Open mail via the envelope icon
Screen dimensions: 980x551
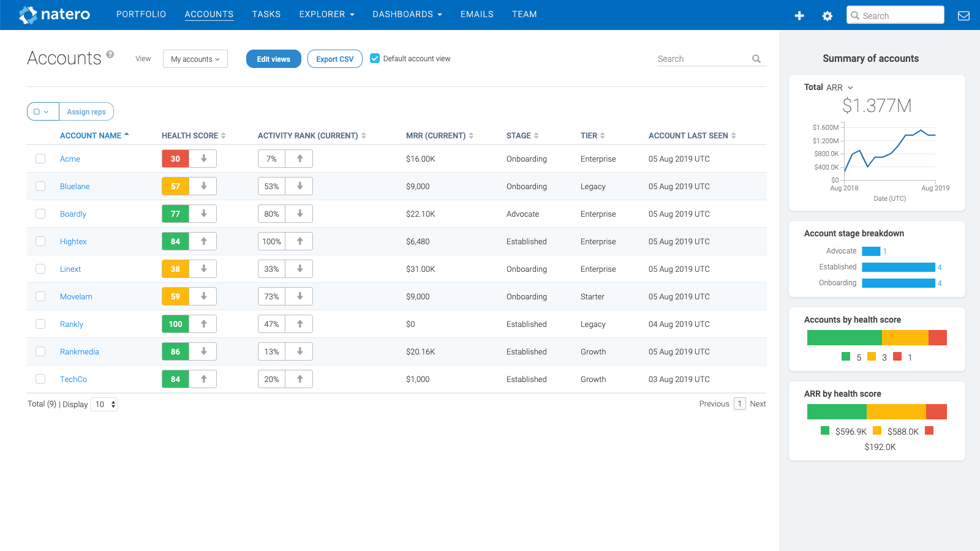coord(963,15)
